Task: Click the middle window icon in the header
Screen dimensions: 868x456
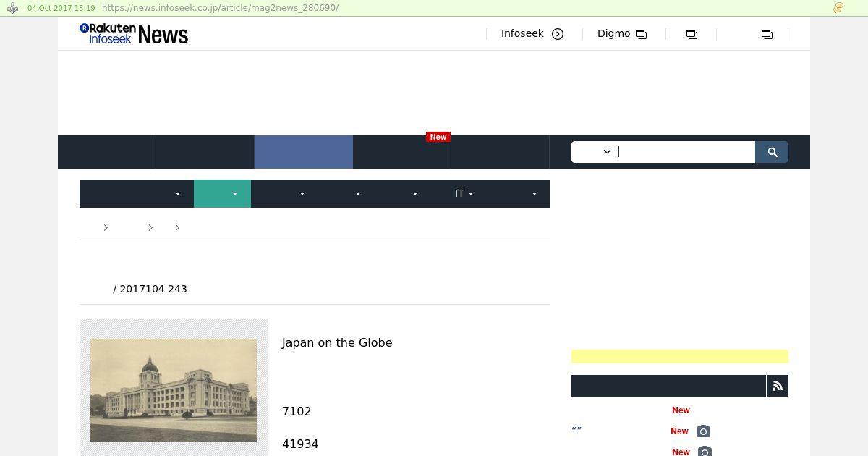Action: 692,34
